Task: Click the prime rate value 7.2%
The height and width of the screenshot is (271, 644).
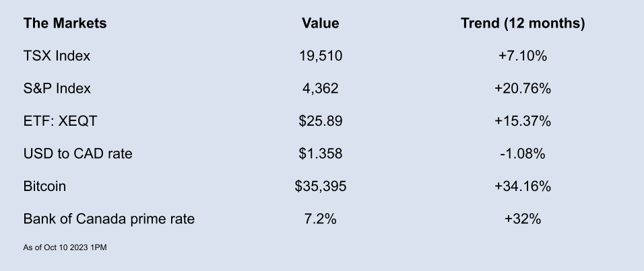Action: 321,219
